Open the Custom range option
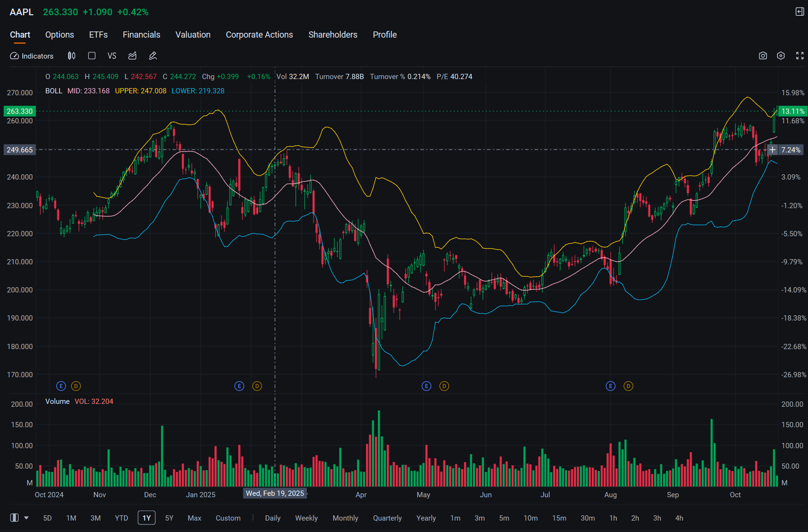Viewport: 808px width, 532px height. [228, 518]
